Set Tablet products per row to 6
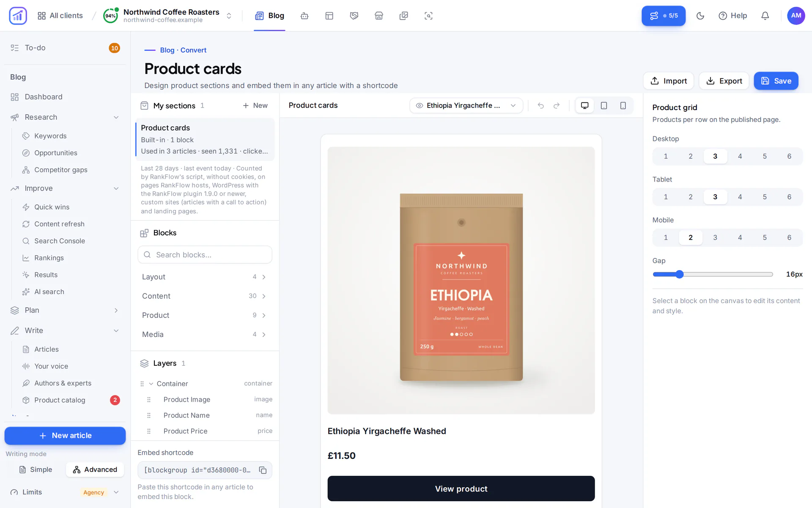812x508 pixels. (x=789, y=197)
